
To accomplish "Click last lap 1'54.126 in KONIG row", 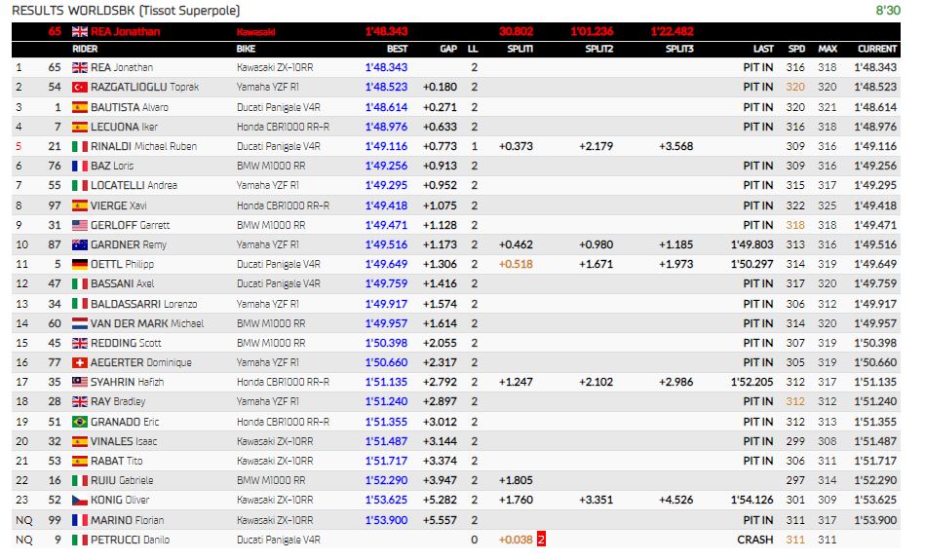I will tap(752, 500).
